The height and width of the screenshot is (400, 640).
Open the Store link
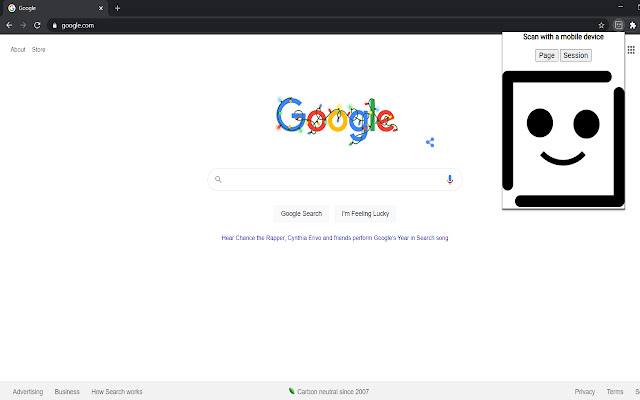[39, 49]
